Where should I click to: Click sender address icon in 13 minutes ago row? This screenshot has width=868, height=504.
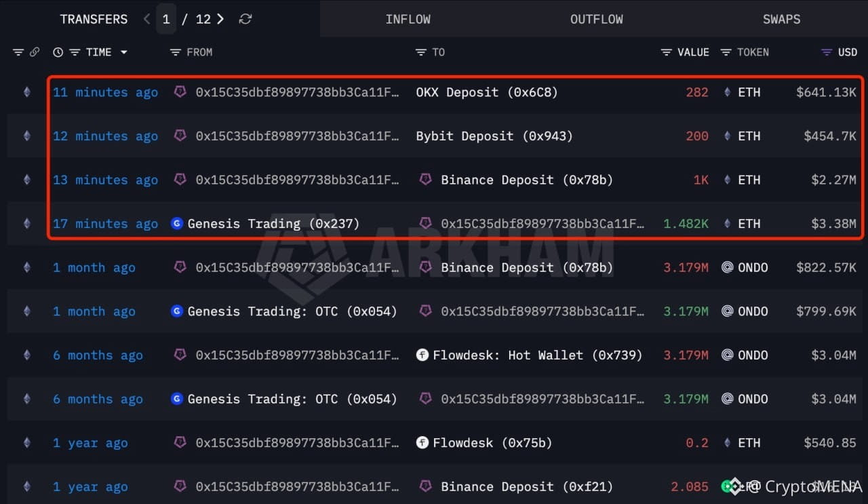pos(180,179)
